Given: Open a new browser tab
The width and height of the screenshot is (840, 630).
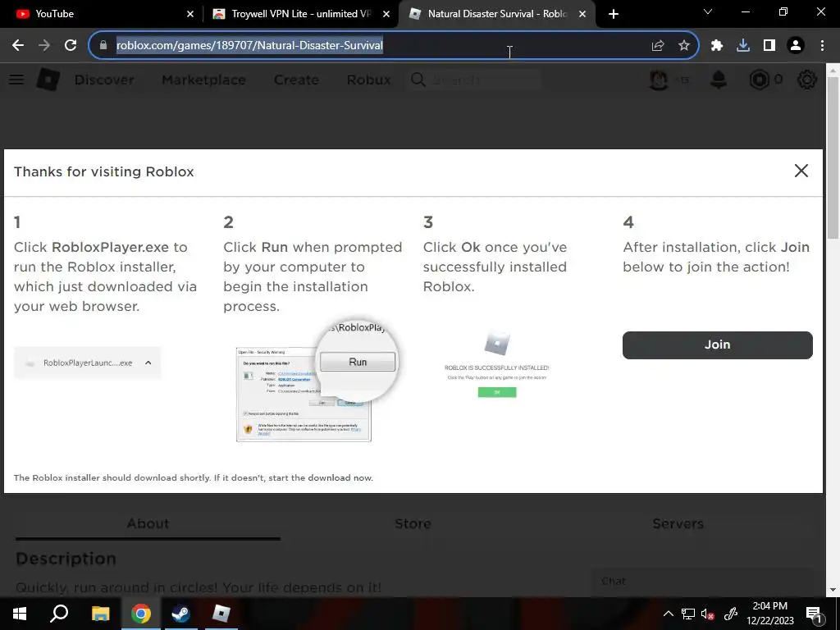Looking at the screenshot, I should [x=614, y=14].
